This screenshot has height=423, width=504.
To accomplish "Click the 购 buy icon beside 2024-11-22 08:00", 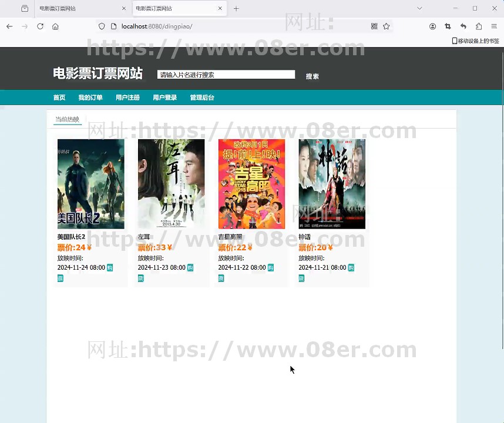I will 271,268.
